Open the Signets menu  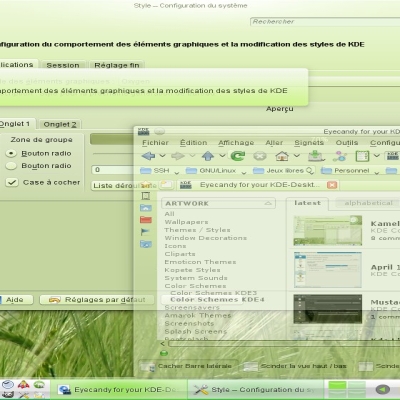click(309, 143)
